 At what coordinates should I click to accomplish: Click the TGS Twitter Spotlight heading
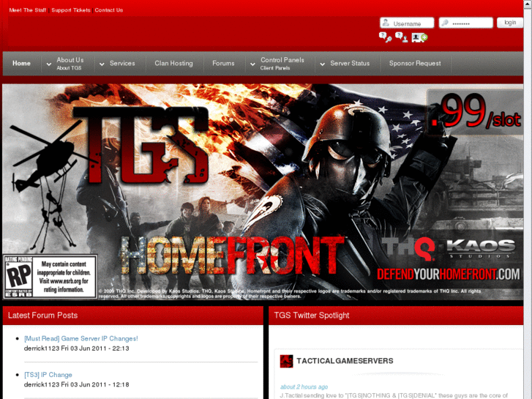(312, 316)
